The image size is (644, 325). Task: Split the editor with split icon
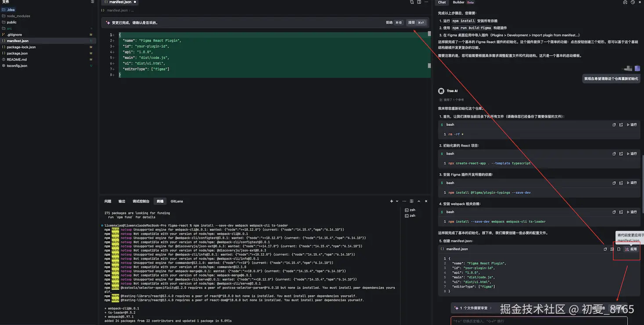419,2
